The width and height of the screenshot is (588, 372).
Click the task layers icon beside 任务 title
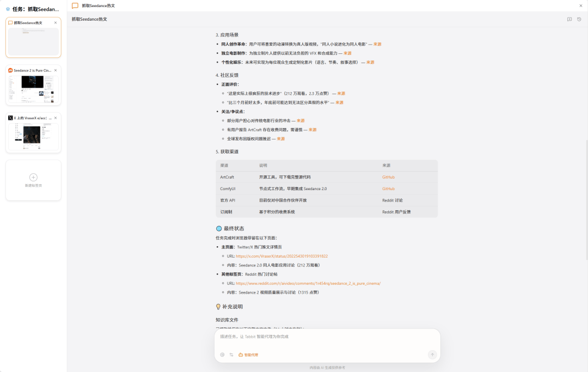pyautogui.click(x=8, y=9)
